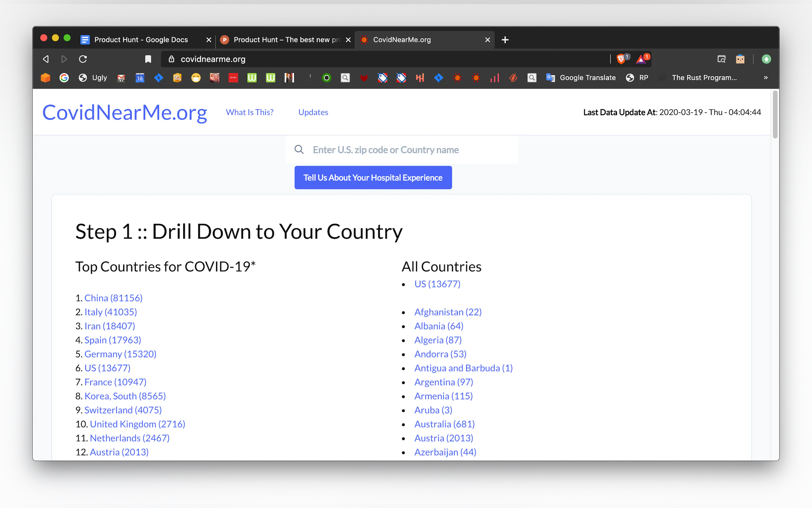Click the calendar 18 bookmark icon
This screenshot has height=508, width=812.
coord(140,78)
